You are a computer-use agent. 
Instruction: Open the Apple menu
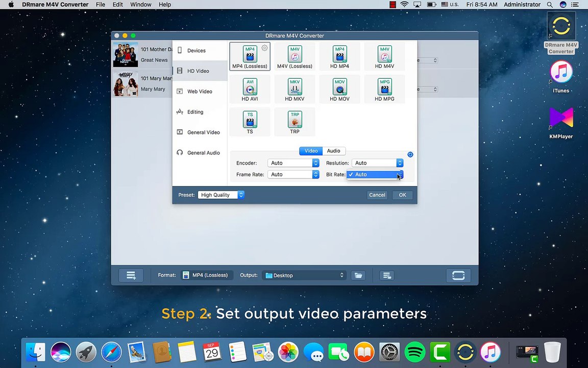pyautogui.click(x=11, y=5)
